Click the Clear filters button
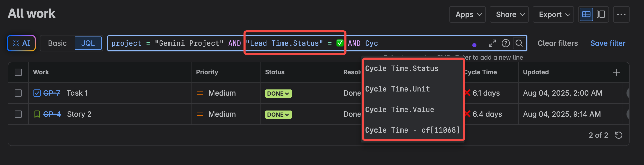The height and width of the screenshot is (165, 644). (x=557, y=43)
